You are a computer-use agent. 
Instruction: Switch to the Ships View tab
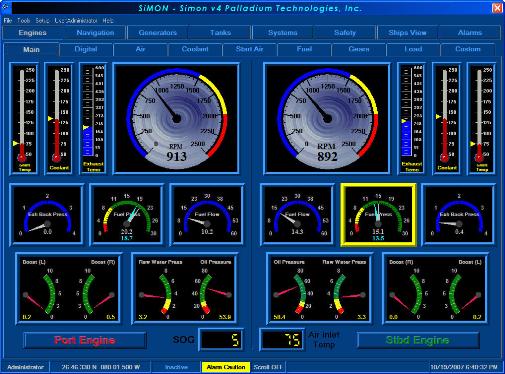[x=407, y=33]
